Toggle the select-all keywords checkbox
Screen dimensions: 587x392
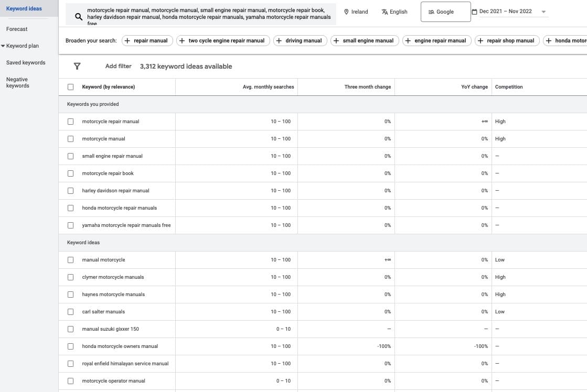(x=70, y=87)
